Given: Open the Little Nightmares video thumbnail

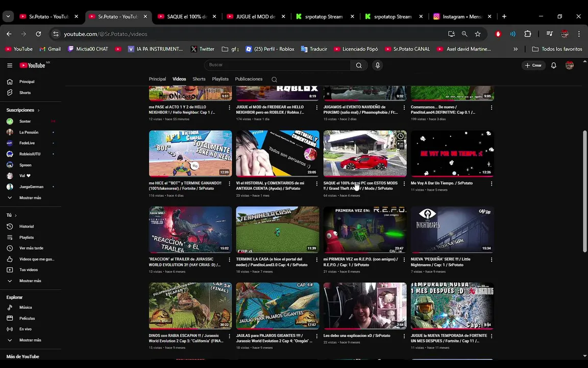Looking at the screenshot, I should click(x=452, y=229).
